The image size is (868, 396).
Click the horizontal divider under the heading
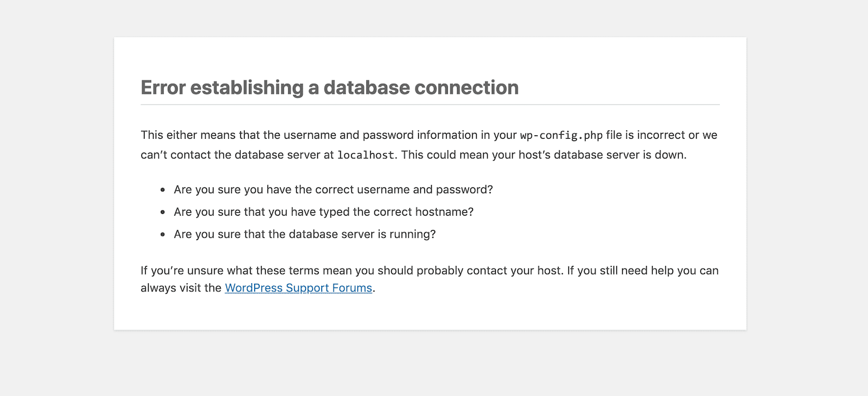(x=430, y=105)
